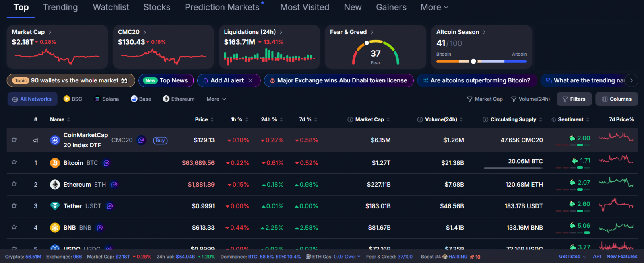Viewport: 644px width, 263px height.
Task: Sort table by 24h % column
Action: 272,119
